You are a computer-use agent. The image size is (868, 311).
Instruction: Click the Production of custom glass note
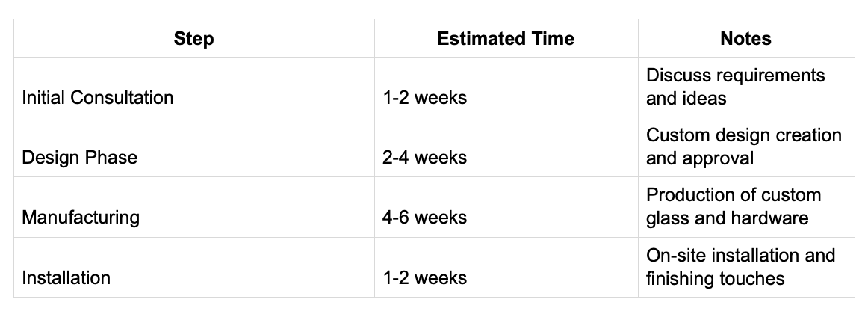[733, 206]
